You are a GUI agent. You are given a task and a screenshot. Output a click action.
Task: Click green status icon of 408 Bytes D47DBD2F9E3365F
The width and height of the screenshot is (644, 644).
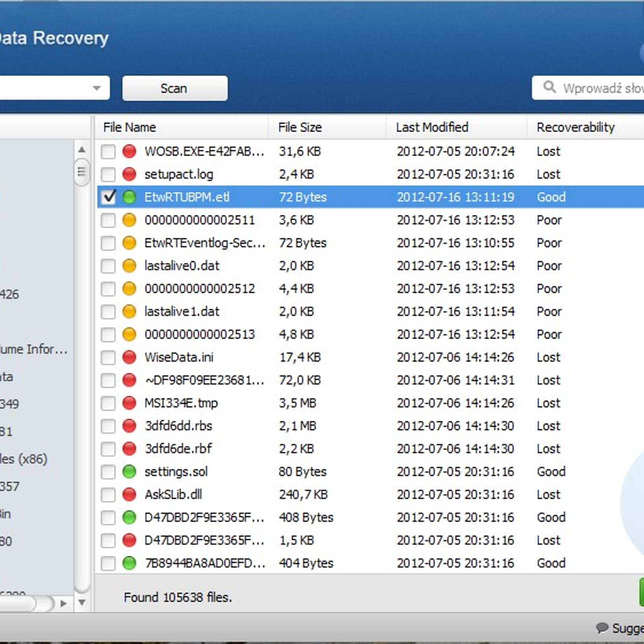(x=129, y=517)
